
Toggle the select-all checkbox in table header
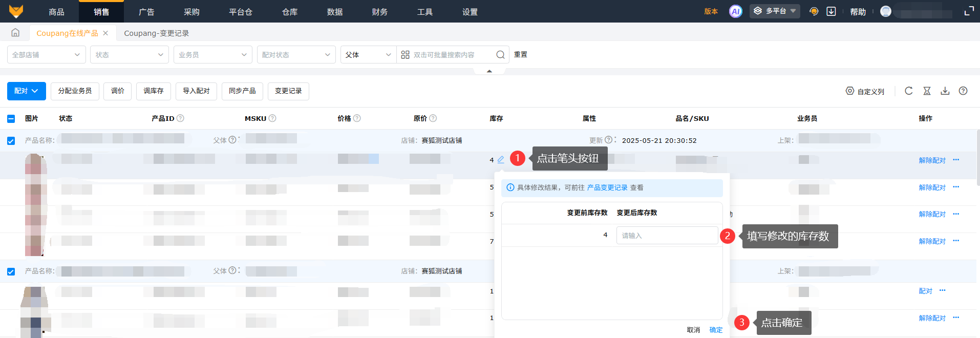[x=11, y=119]
